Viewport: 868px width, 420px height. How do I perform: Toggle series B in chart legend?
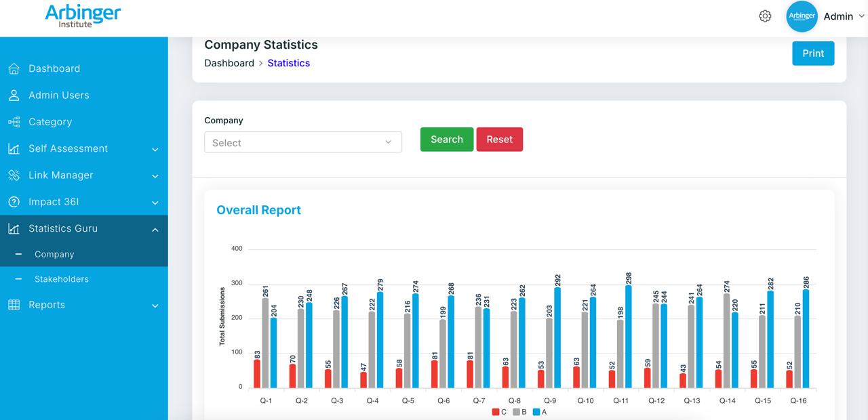click(520, 412)
